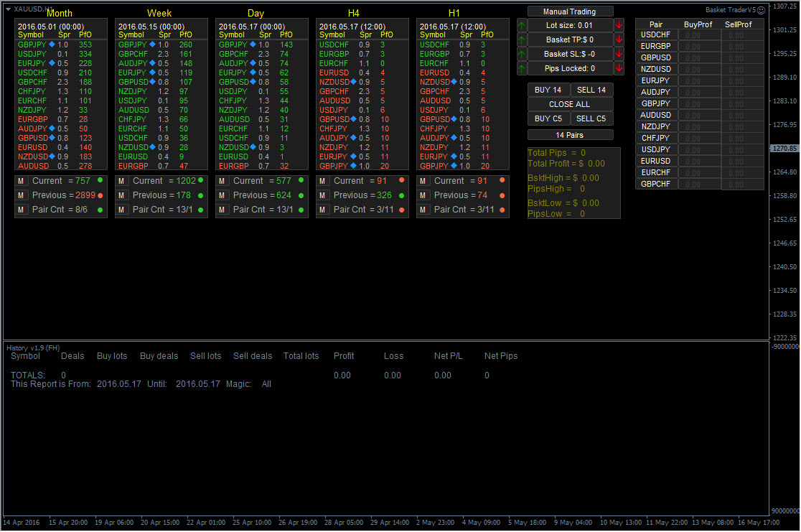801x532 pixels.
Task: Click M button beside Day Current = 577
Action: coord(222,181)
